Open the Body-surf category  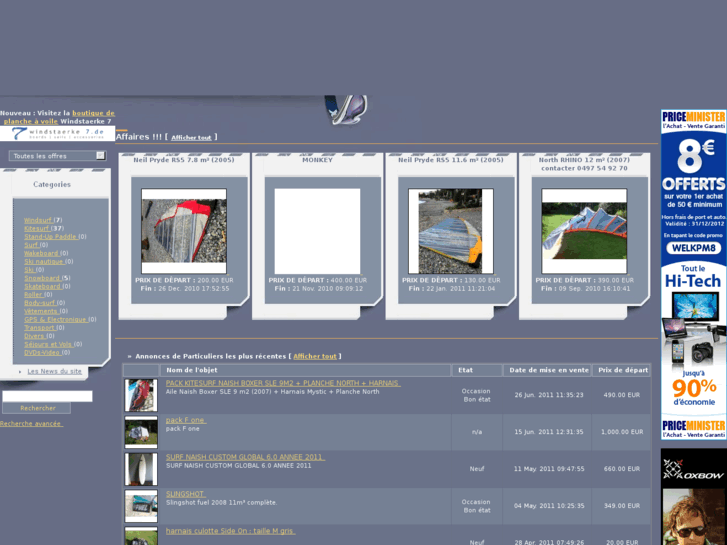coord(40,303)
